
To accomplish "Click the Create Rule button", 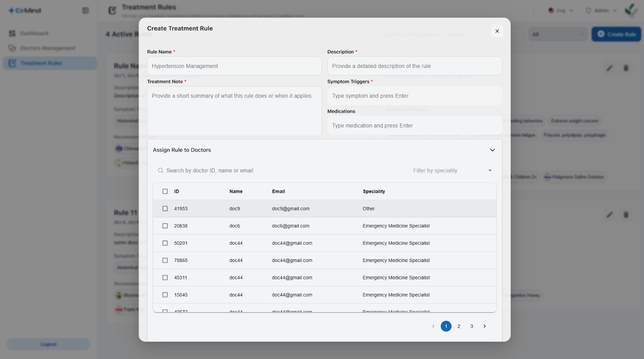I will pos(616,34).
